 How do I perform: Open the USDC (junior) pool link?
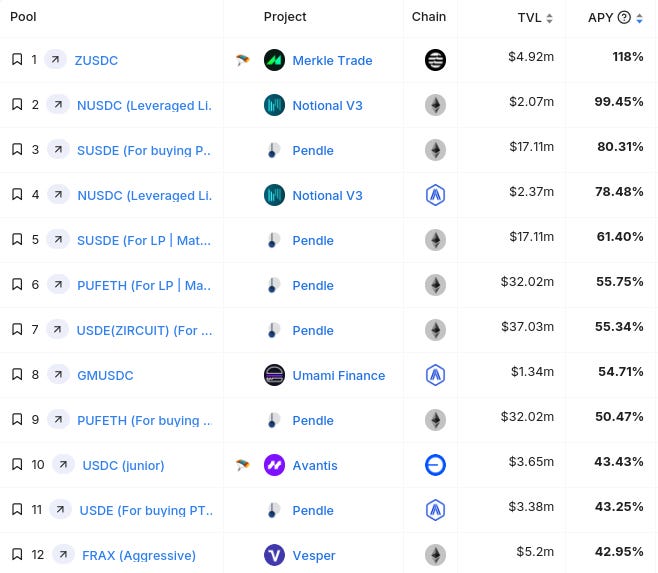(123, 465)
